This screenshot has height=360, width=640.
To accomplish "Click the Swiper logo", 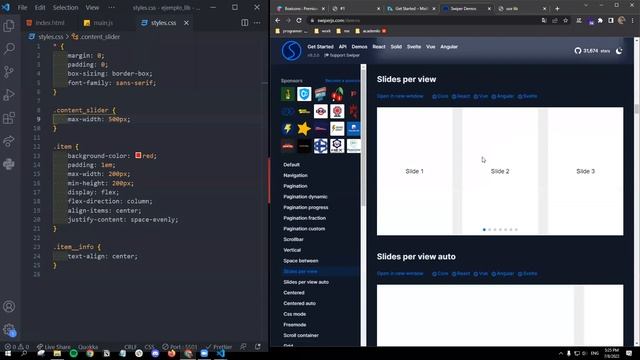I will (x=291, y=51).
